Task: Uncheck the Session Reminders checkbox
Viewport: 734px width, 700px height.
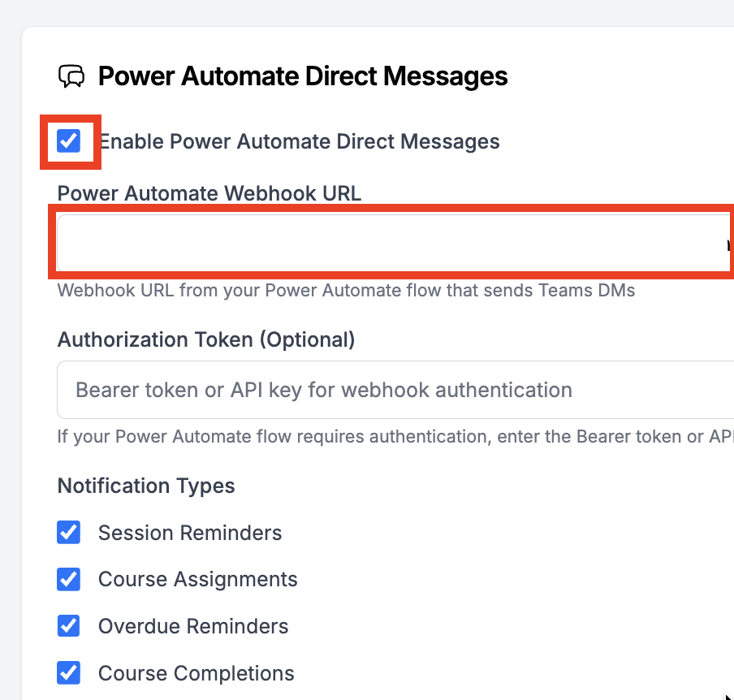Action: point(69,533)
